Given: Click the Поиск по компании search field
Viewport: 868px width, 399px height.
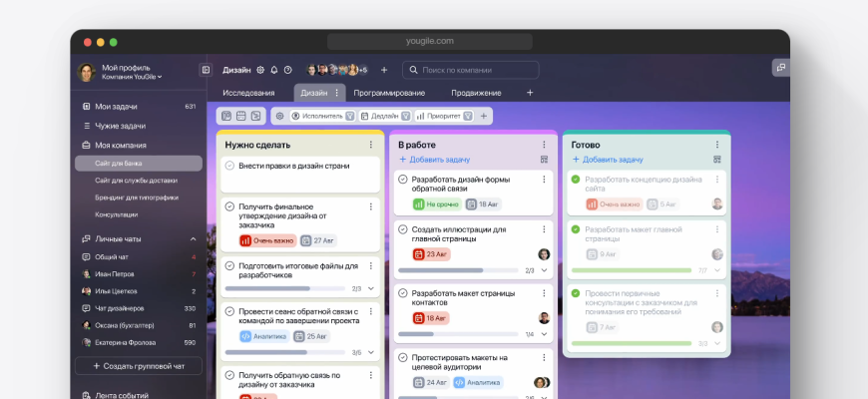Looking at the screenshot, I should point(477,70).
